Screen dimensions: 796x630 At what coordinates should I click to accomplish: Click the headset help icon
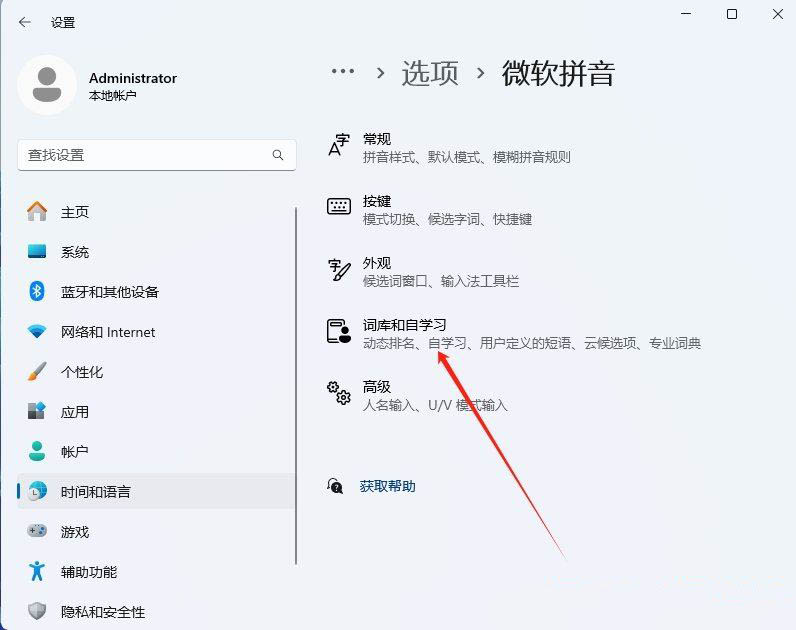[335, 486]
